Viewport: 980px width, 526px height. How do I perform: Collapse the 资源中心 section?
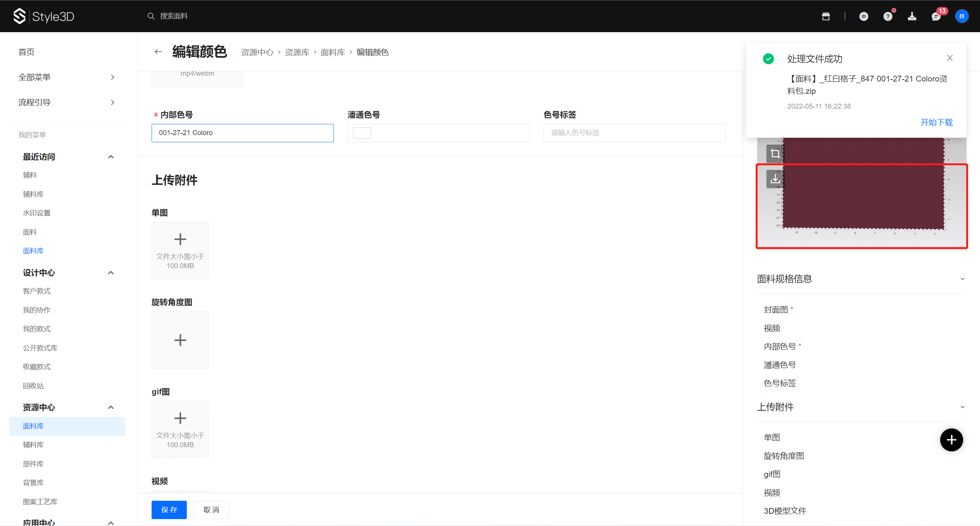(x=111, y=407)
